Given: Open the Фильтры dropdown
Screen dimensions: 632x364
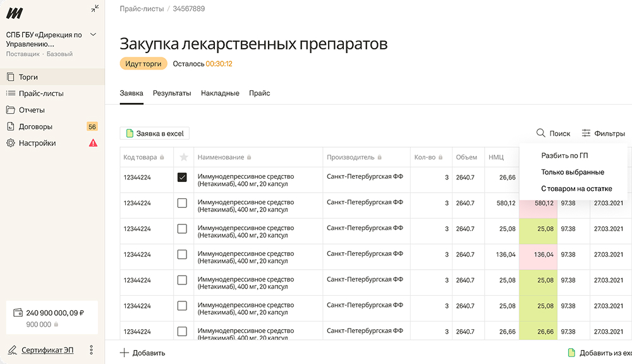Looking at the screenshot, I should [604, 133].
